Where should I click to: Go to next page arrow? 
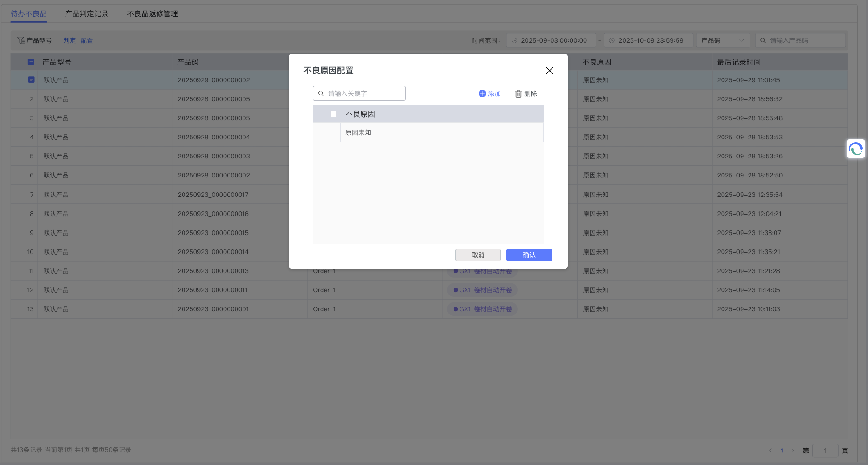click(793, 450)
